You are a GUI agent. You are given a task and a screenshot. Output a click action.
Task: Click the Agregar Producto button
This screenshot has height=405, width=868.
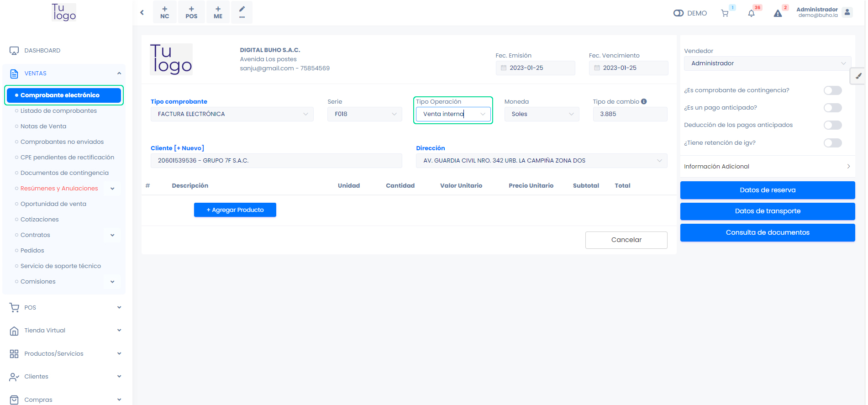(x=235, y=210)
